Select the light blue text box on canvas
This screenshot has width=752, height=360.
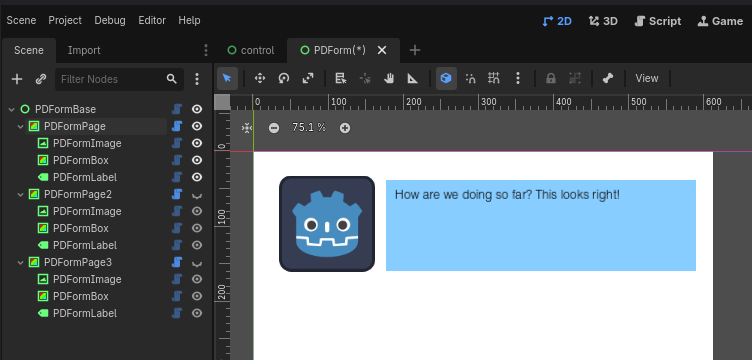click(x=540, y=225)
